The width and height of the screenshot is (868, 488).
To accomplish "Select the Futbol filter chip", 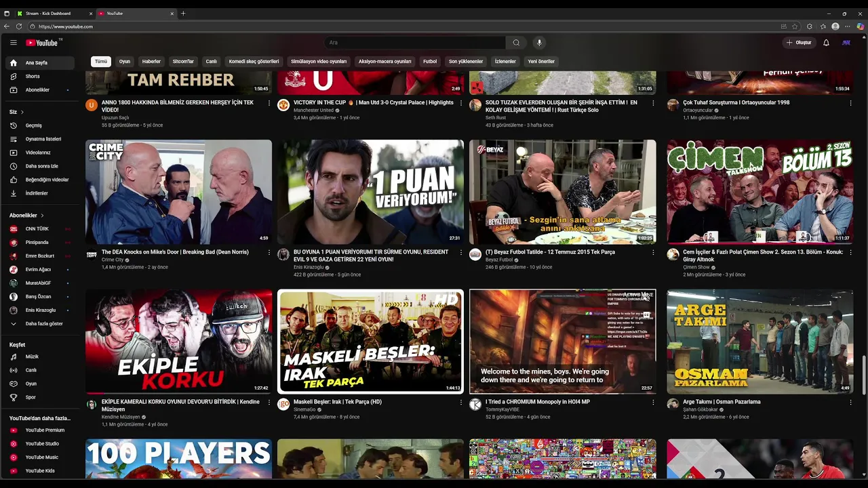I will point(430,61).
